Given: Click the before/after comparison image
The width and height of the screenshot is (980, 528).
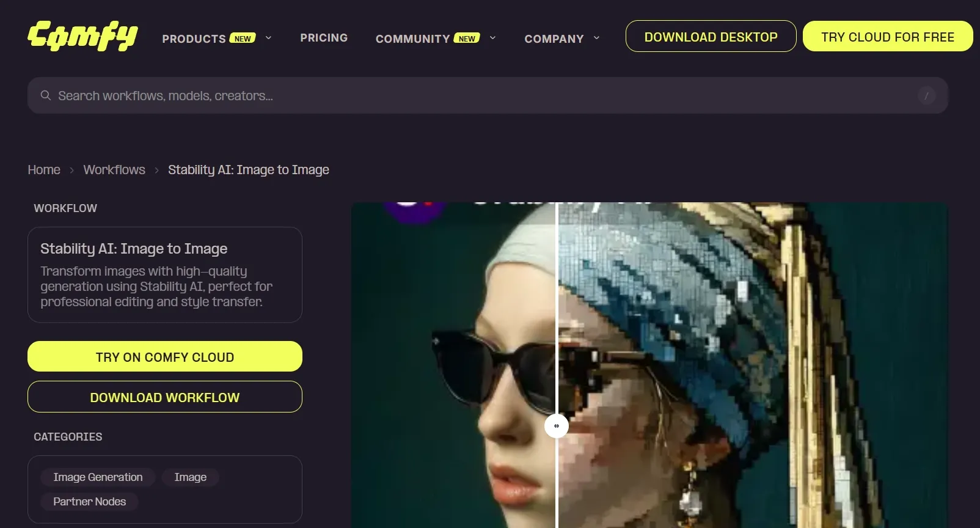Looking at the screenshot, I should [x=649, y=365].
